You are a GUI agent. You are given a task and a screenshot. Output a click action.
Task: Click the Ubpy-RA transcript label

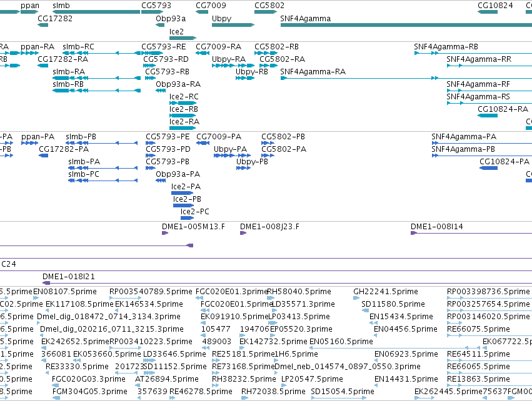pyautogui.click(x=229, y=59)
